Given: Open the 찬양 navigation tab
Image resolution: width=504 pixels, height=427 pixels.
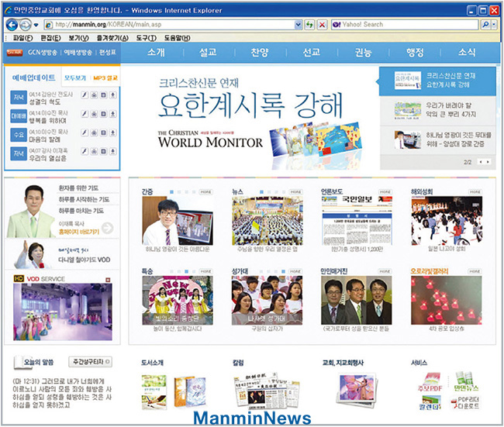Looking at the screenshot, I should point(260,52).
